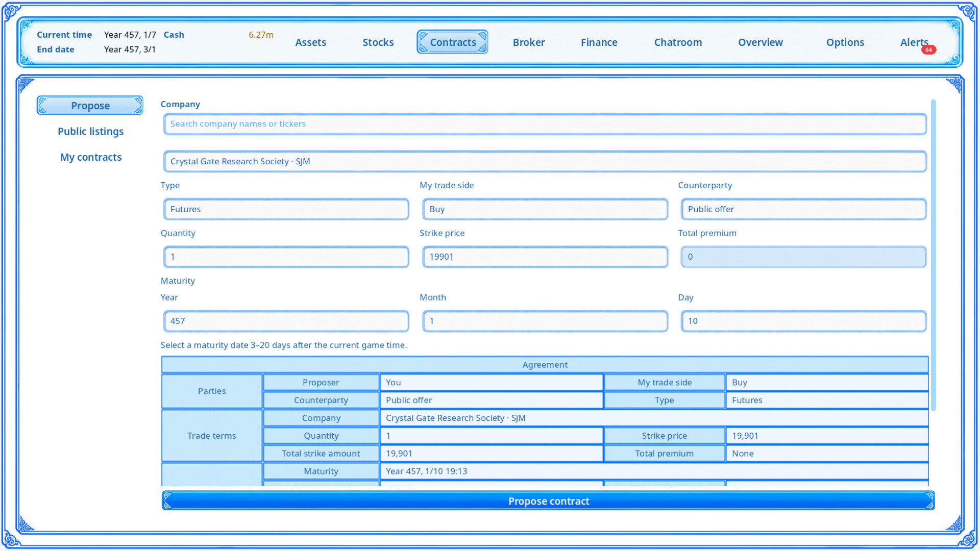
Task: Click the Cash value 6.27m
Action: [x=261, y=35]
